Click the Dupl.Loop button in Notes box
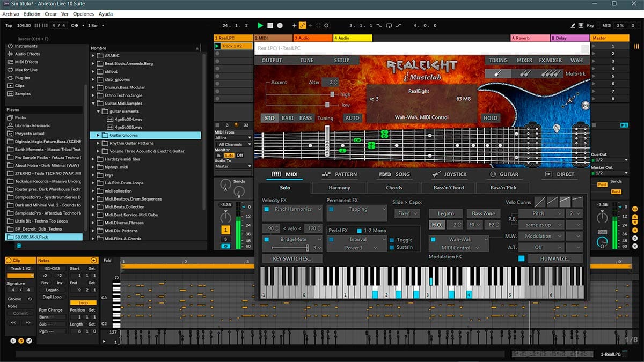The height and width of the screenshot is (362, 644). coord(52,297)
